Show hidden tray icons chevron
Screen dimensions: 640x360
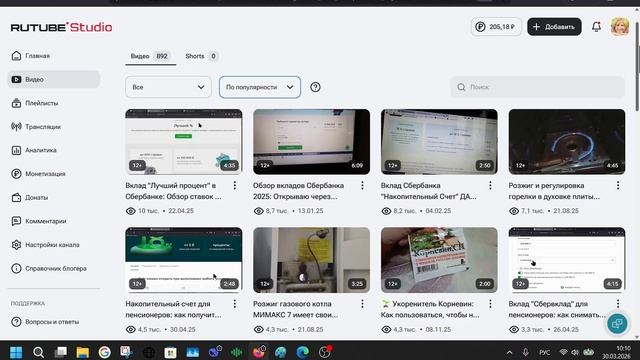point(509,352)
